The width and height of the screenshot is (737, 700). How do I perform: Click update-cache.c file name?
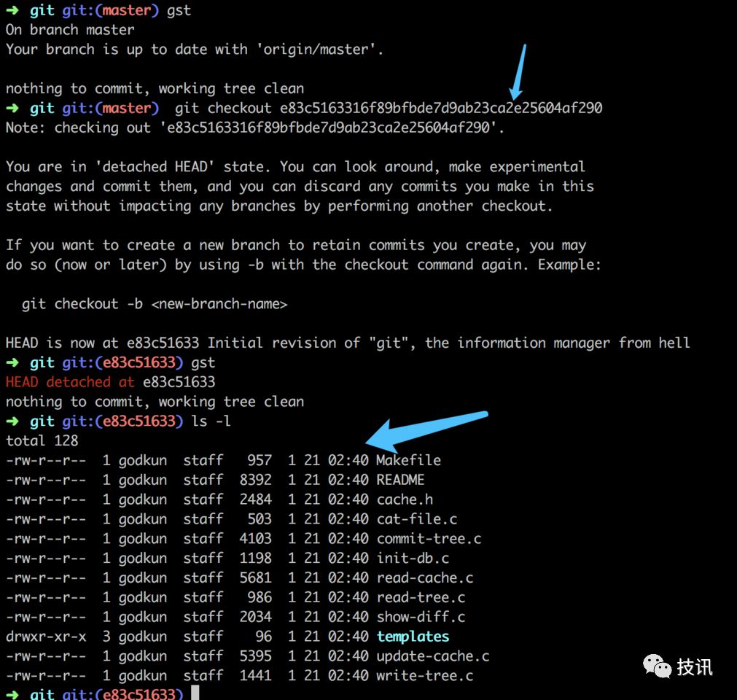pyautogui.click(x=433, y=656)
